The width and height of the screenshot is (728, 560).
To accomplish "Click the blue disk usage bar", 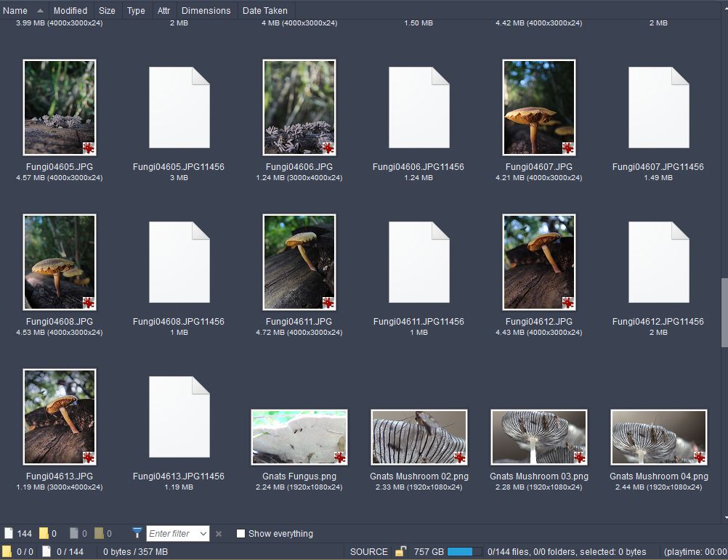I will coord(465,552).
